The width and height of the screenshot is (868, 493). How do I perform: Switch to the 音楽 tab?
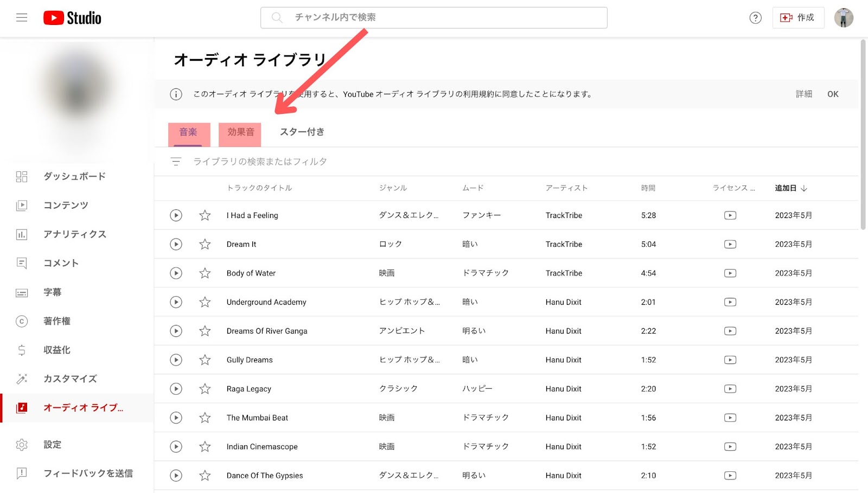(x=189, y=134)
